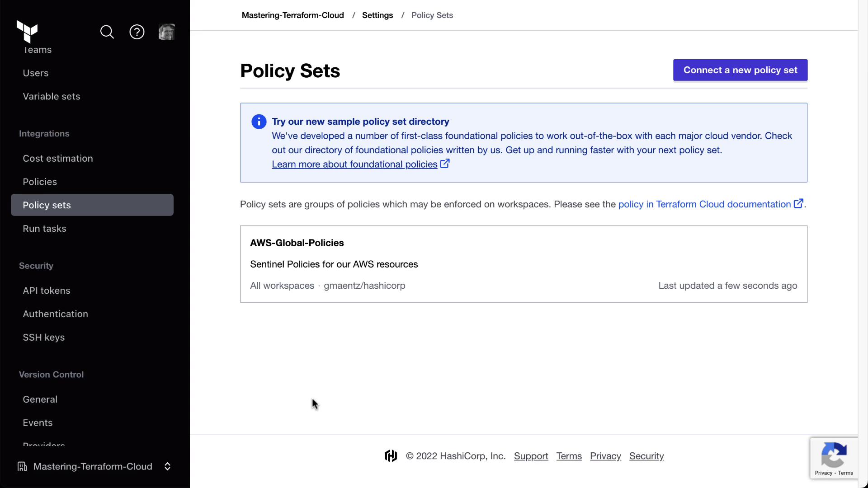Click organization building icon in sidebar
The image size is (868, 488).
(22, 466)
